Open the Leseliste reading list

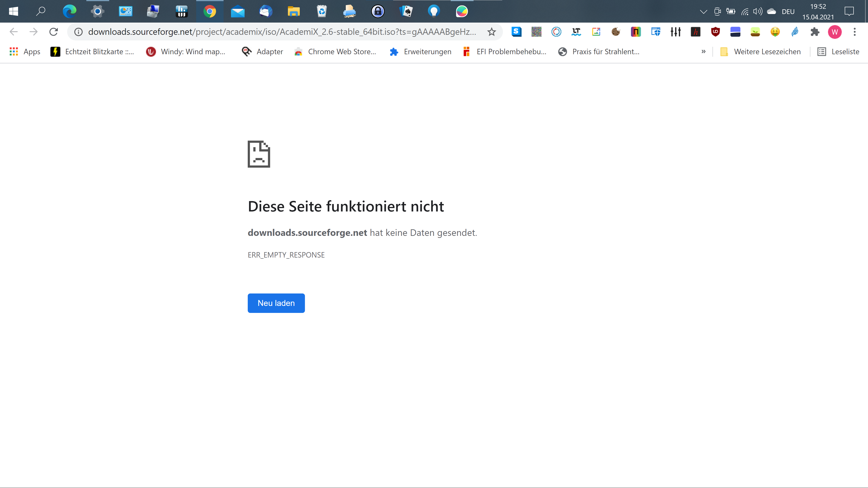point(838,52)
